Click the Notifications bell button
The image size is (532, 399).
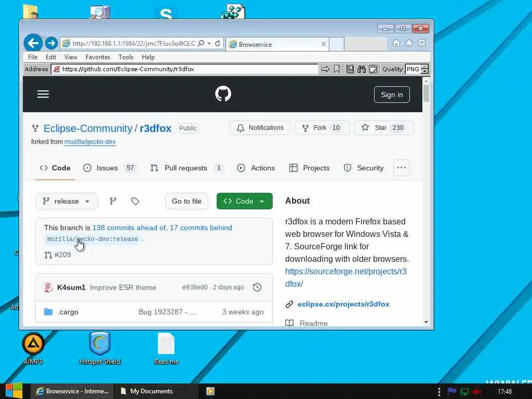[260, 128]
